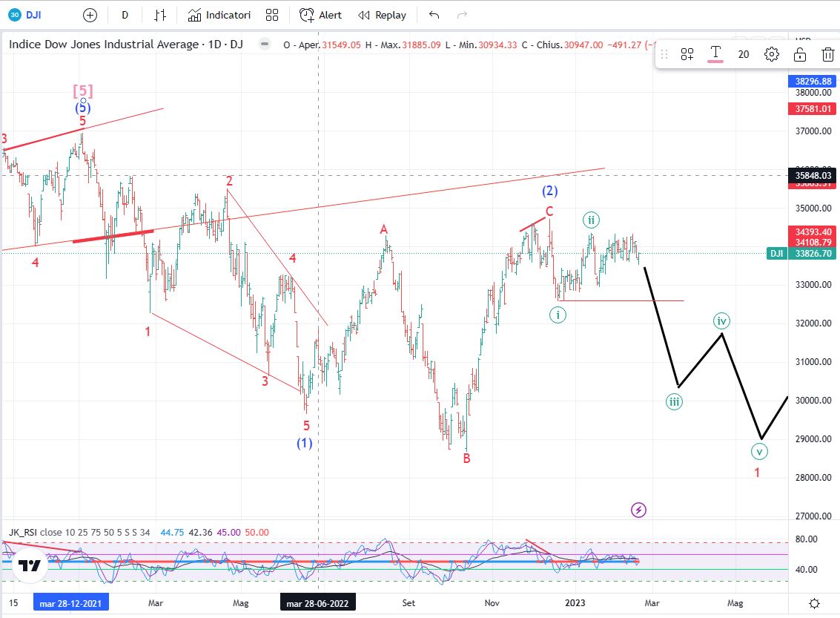Open chart settings gear at bottom right

click(814, 603)
